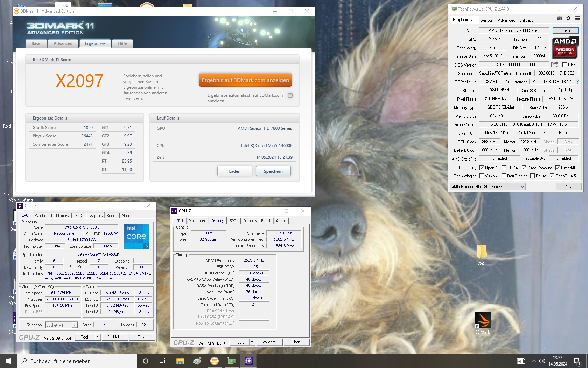588x368 pixels.
Task: Toggle the Ray Tracing checkbox
Action: pos(504,176)
